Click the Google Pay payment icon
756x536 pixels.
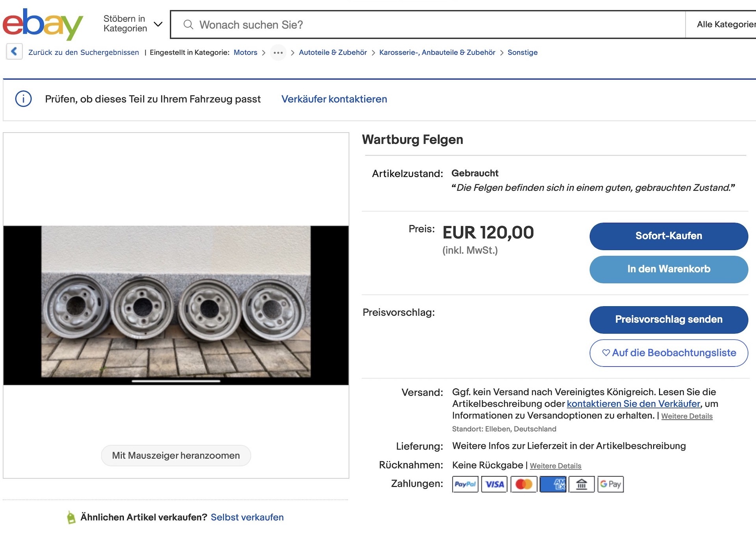(x=610, y=484)
